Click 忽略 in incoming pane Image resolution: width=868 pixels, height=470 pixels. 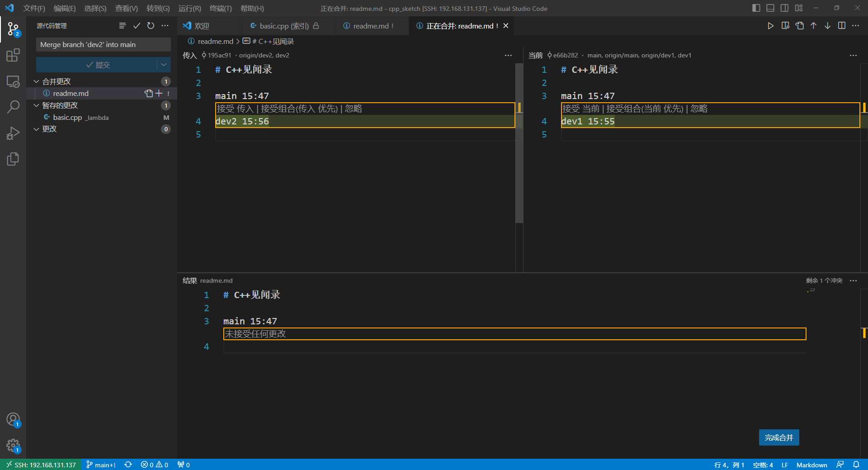(354, 109)
